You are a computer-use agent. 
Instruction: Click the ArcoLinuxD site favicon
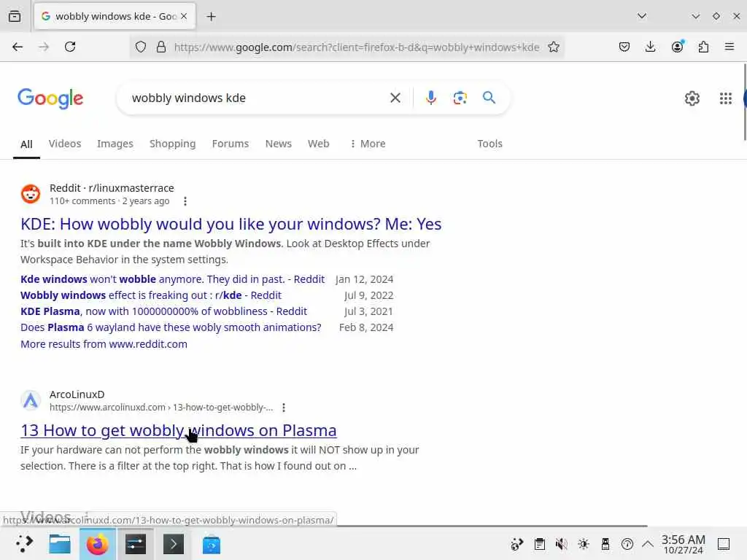(x=31, y=400)
